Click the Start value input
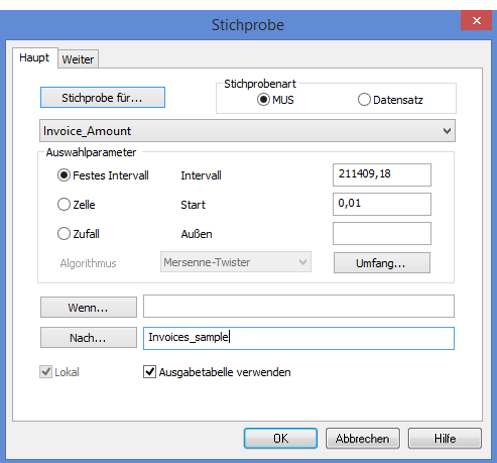This screenshot has height=463, width=497. [382, 204]
